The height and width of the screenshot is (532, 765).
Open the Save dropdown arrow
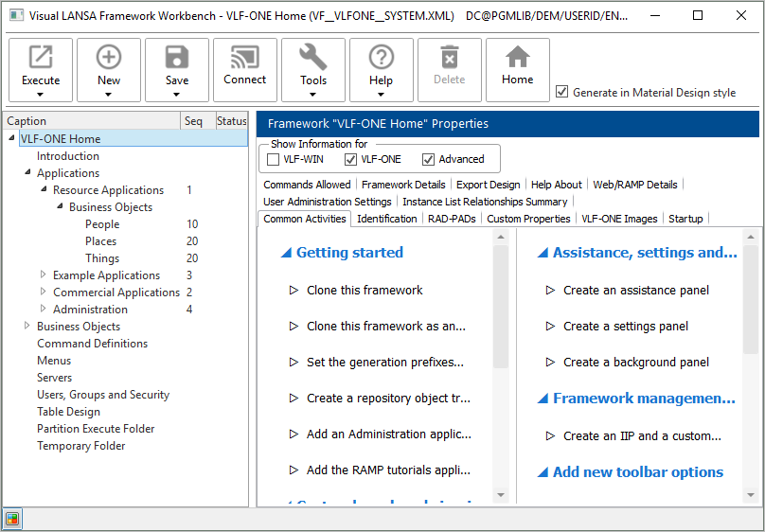pyautogui.click(x=177, y=95)
